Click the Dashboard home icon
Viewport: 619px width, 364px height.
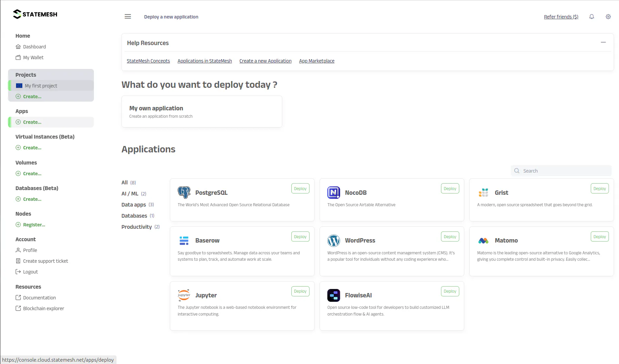[18, 47]
